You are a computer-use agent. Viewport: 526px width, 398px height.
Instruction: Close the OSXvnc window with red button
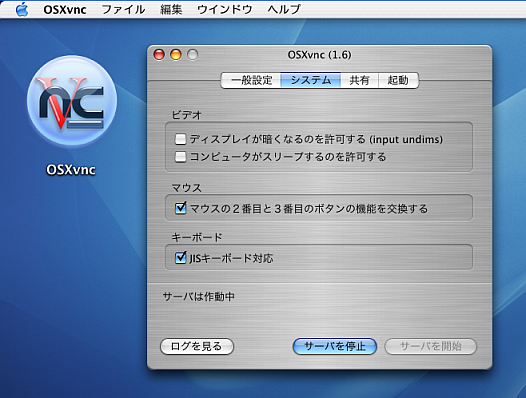tap(159, 55)
